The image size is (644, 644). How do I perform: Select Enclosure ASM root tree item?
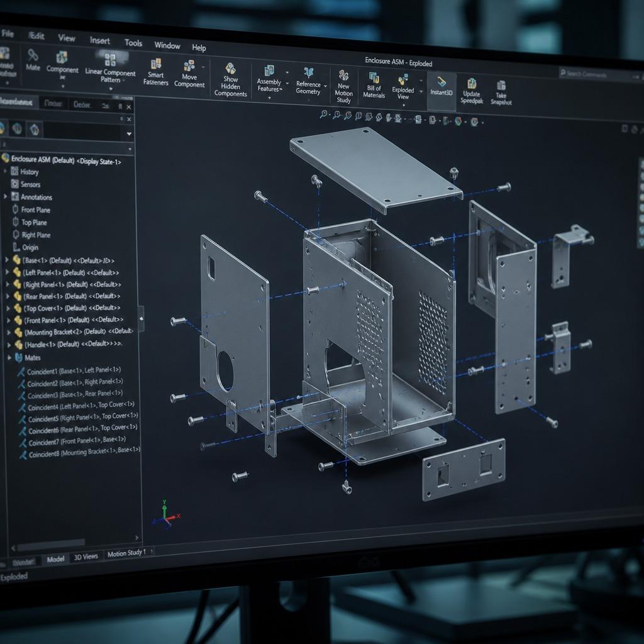[62, 160]
